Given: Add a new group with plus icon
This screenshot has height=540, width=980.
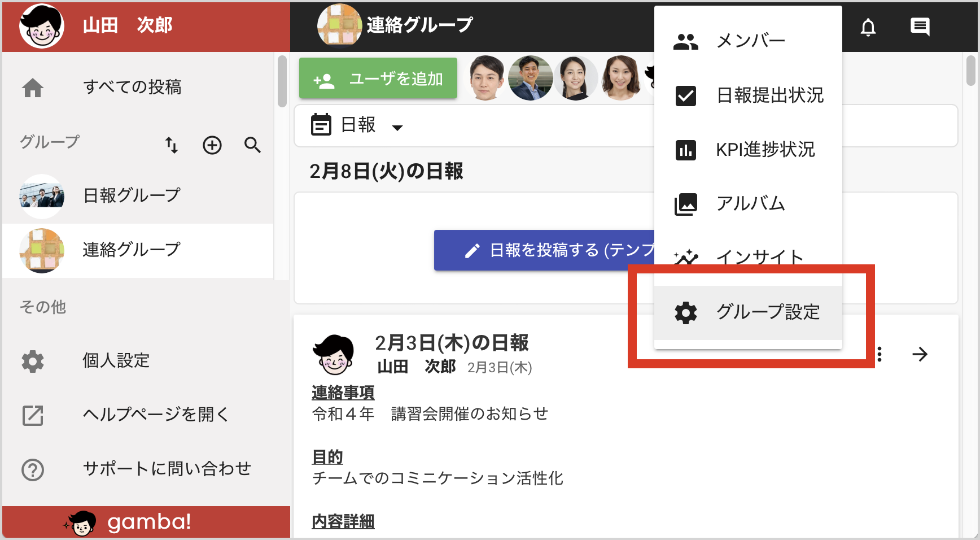Looking at the screenshot, I should [x=212, y=145].
